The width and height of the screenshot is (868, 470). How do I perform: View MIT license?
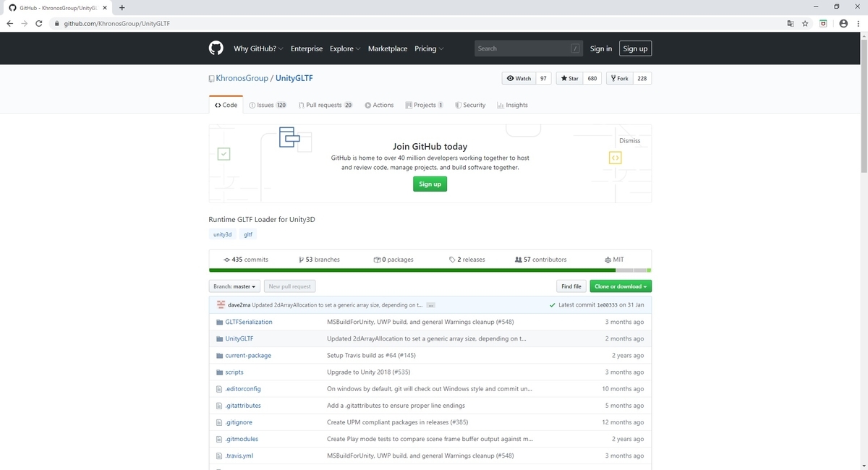click(x=613, y=260)
